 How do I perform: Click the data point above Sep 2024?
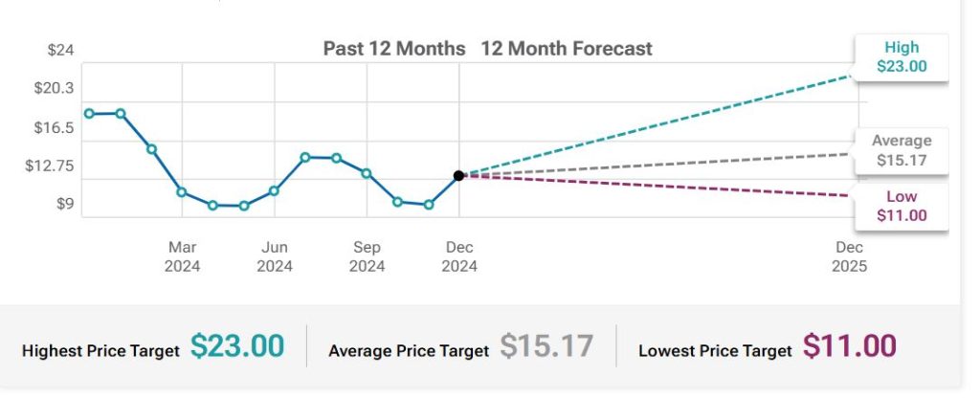coord(367,173)
